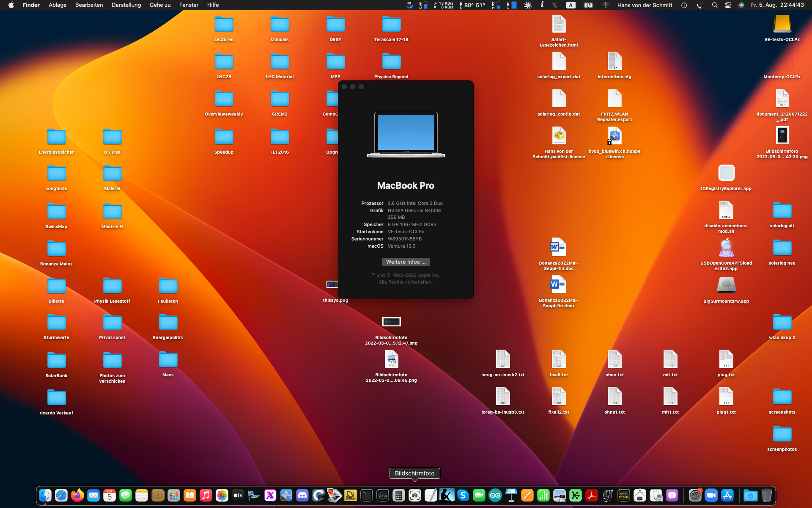Open Terminal in the dock
The width and height of the screenshot is (812, 508).
(x=367, y=495)
